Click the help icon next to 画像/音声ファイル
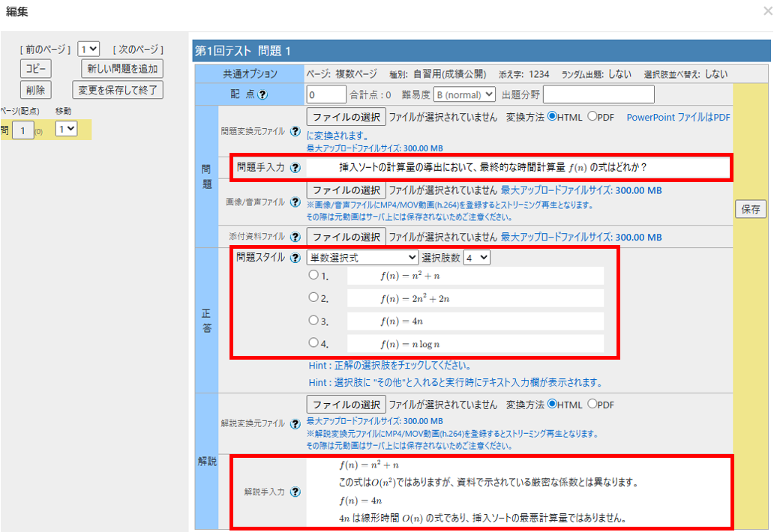This screenshot has width=774, height=532. 295,202
